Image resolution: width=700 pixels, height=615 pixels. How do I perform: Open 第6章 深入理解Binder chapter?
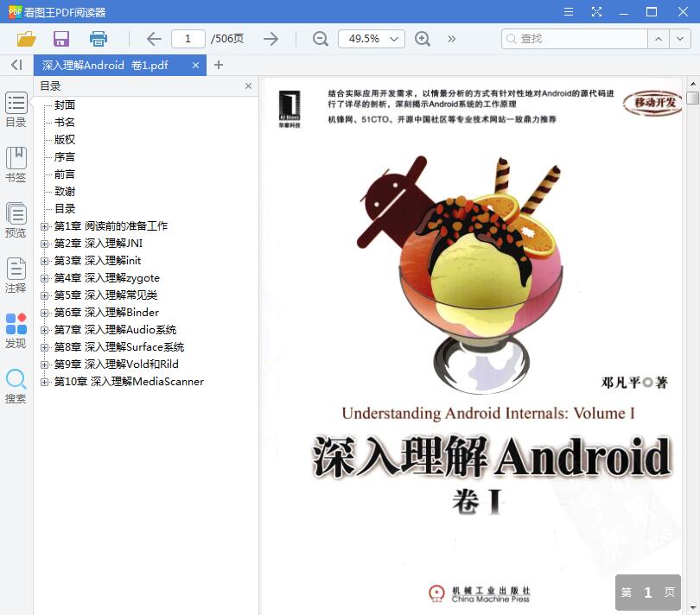pos(106,313)
